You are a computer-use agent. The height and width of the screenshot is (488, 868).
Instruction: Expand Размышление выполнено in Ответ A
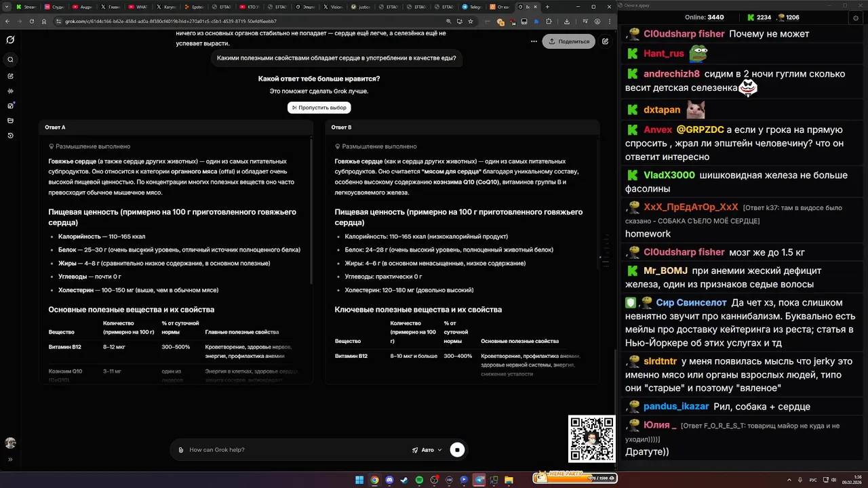tap(90, 146)
